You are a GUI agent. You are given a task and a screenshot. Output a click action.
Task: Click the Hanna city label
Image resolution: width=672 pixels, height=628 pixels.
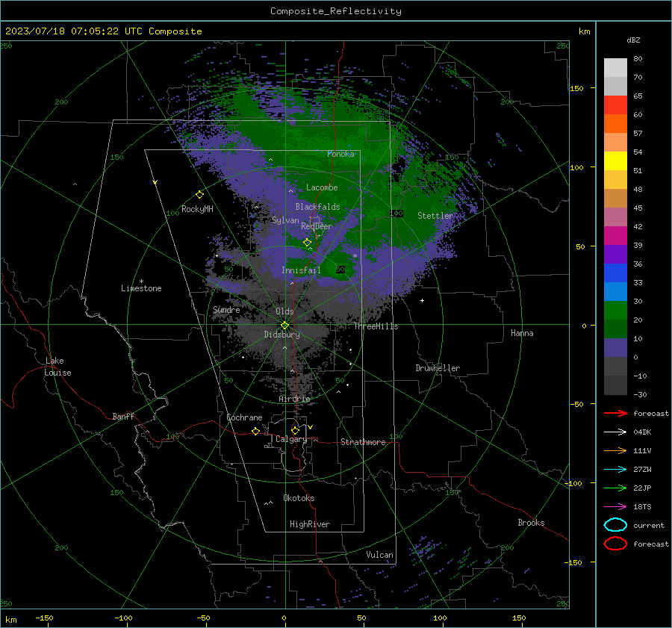[x=522, y=333]
